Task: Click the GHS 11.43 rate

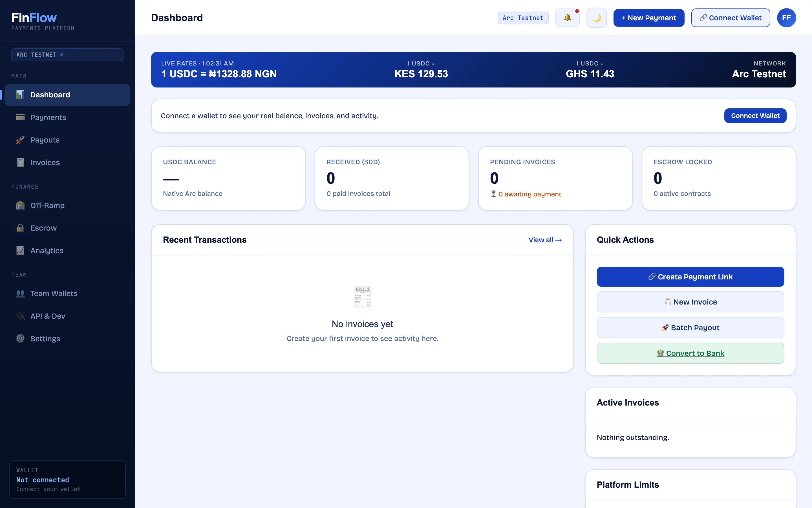Action: click(x=590, y=74)
